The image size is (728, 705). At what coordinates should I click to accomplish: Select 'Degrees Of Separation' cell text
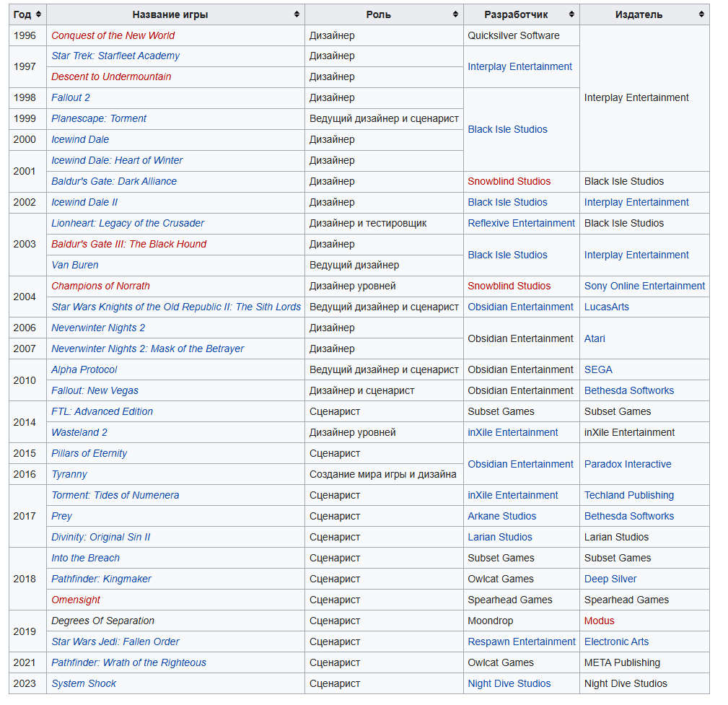(x=102, y=620)
